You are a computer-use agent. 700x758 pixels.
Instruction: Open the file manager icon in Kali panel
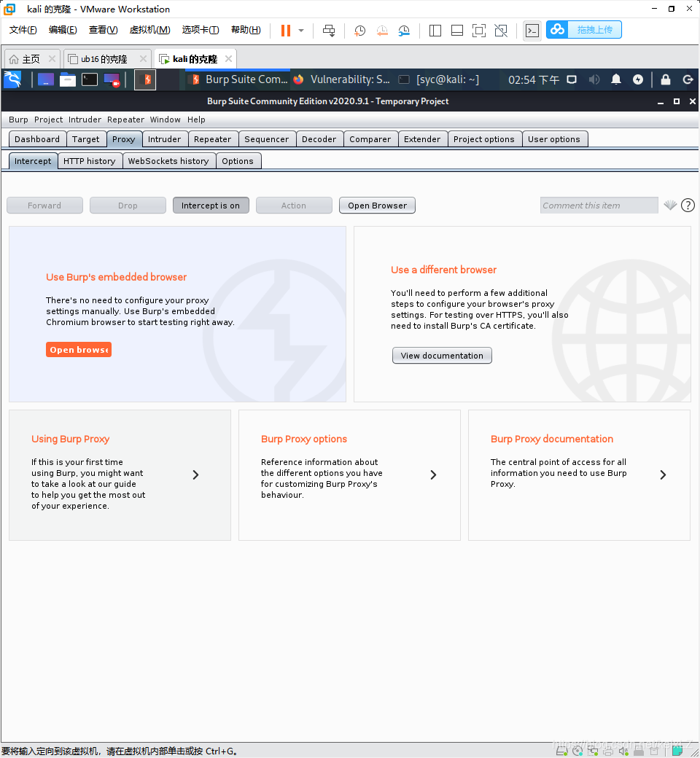pos(68,79)
